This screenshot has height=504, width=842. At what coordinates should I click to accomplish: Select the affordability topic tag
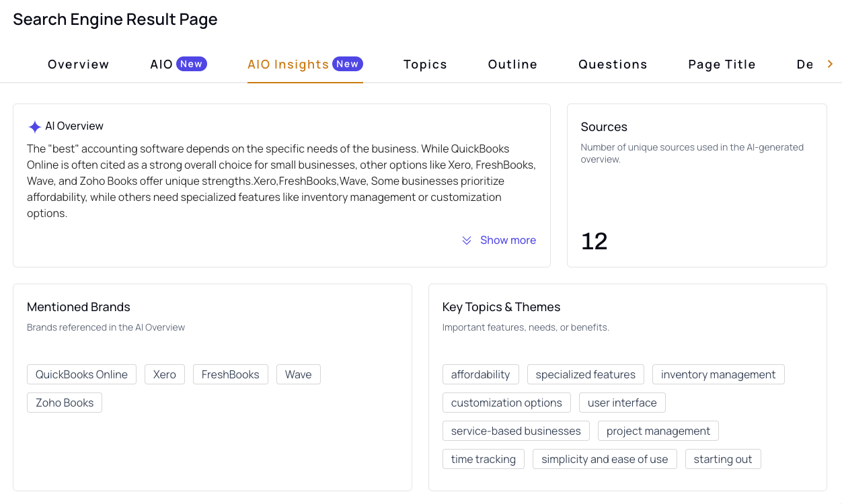pyautogui.click(x=480, y=374)
